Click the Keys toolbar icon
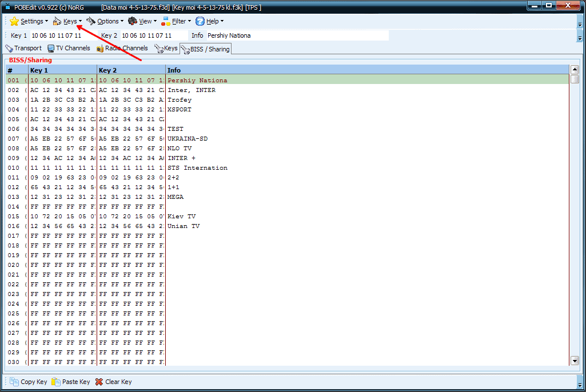The image size is (586, 392). (x=57, y=21)
